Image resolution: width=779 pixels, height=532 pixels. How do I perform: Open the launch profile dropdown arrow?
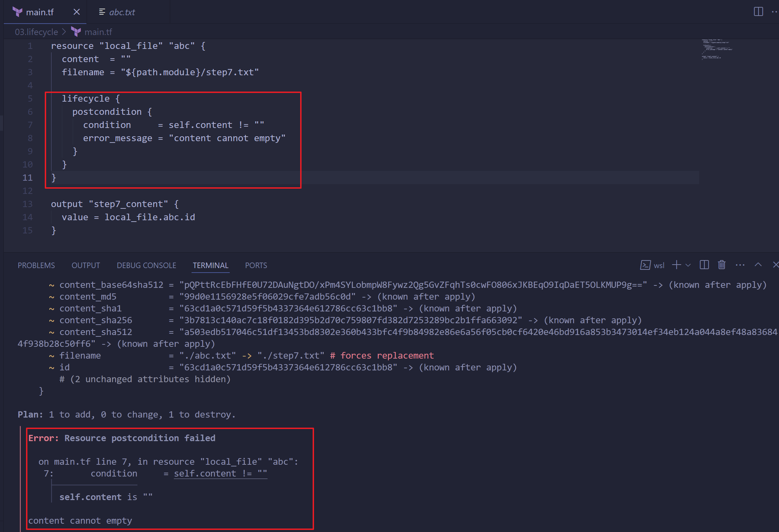[x=688, y=265]
